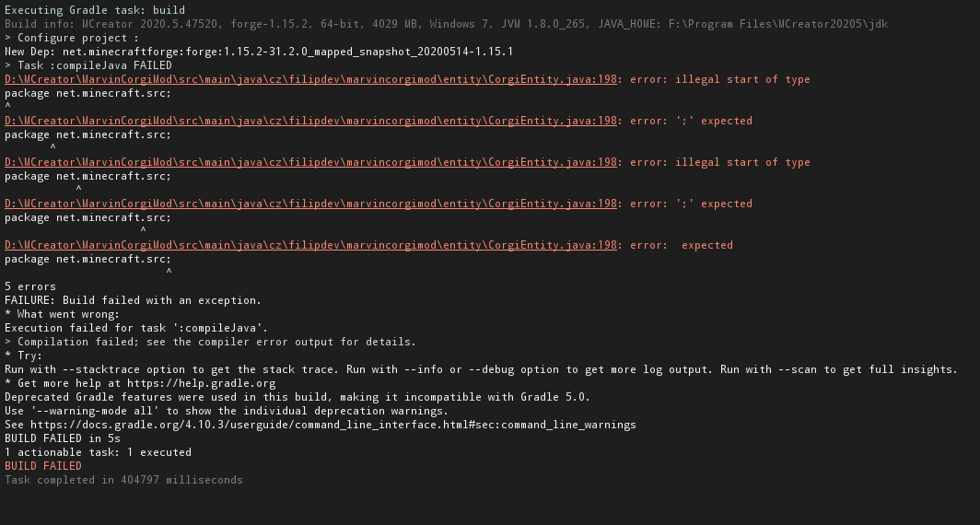This screenshot has height=525, width=980.
Task: Open CorgiEntity.java link for second ';' expected error
Action: click(x=310, y=204)
